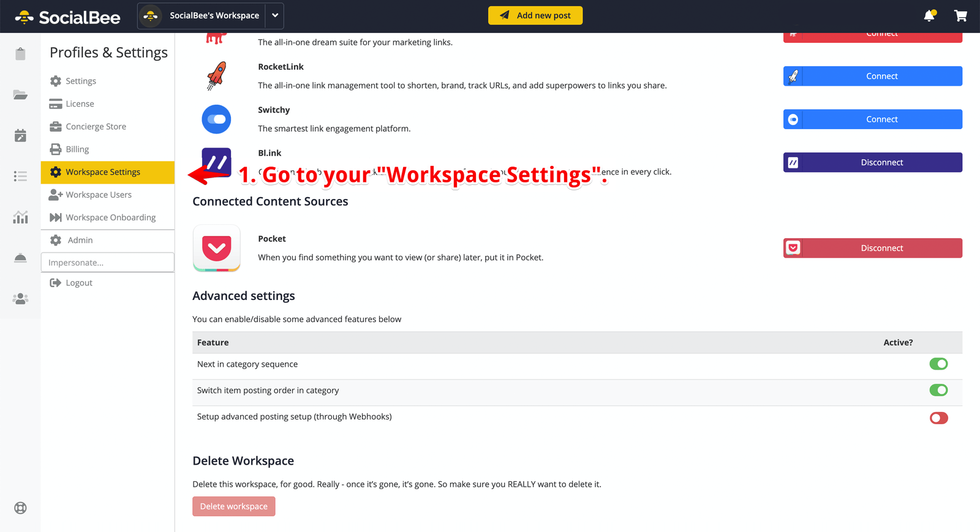980x532 pixels.
Task: Click the Delete Workspace heading
Action: (243, 461)
